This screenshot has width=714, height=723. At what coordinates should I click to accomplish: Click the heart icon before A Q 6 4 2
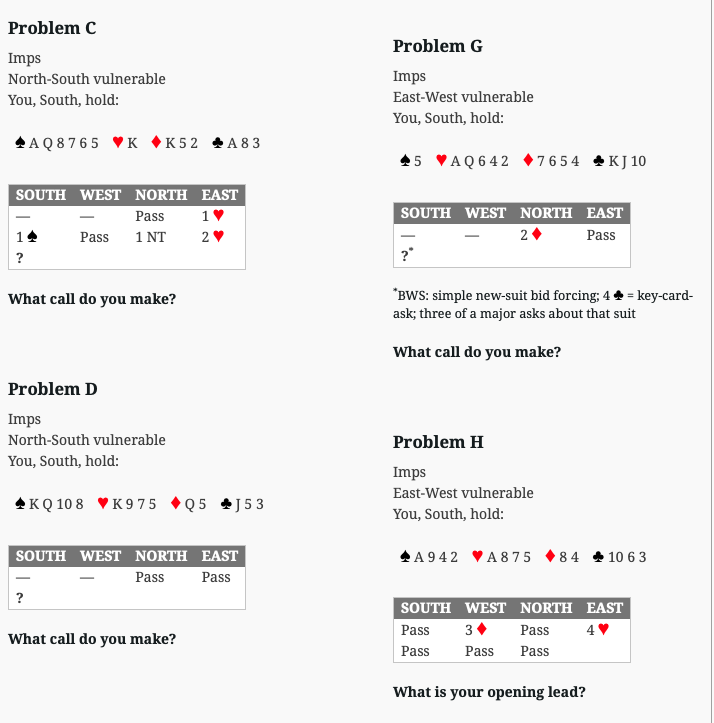point(441,160)
